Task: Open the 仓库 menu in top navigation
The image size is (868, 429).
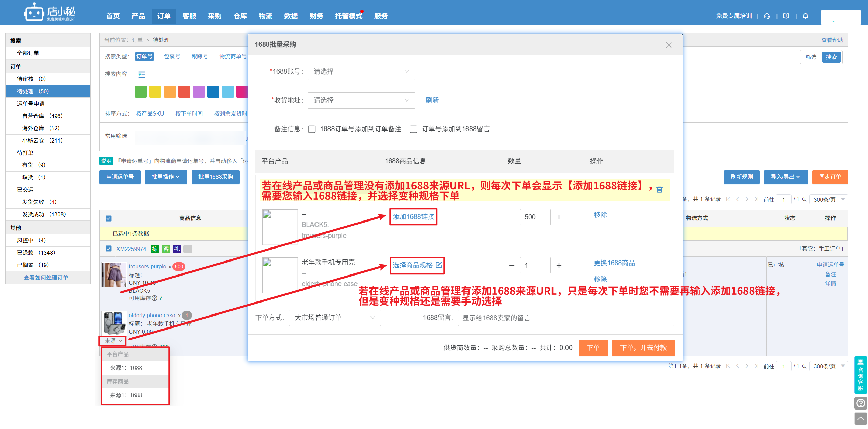Action: tap(240, 16)
